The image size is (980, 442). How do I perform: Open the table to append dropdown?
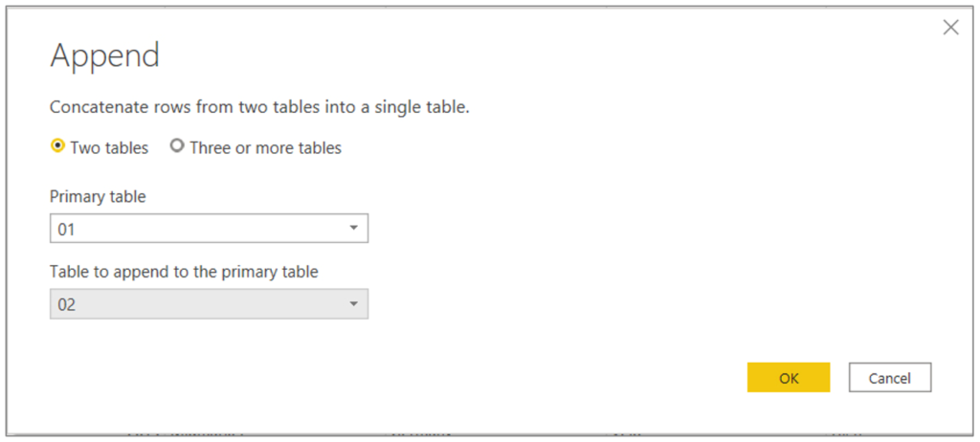(x=209, y=304)
